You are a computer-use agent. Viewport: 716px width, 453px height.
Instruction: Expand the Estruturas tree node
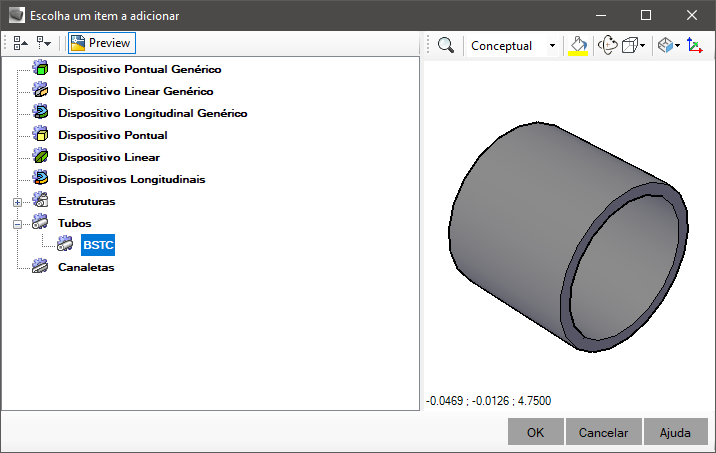(17, 202)
